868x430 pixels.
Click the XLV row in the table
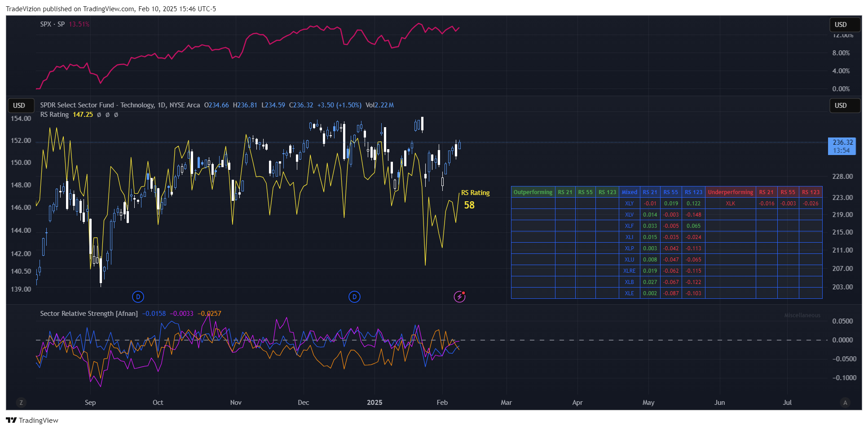click(630, 215)
